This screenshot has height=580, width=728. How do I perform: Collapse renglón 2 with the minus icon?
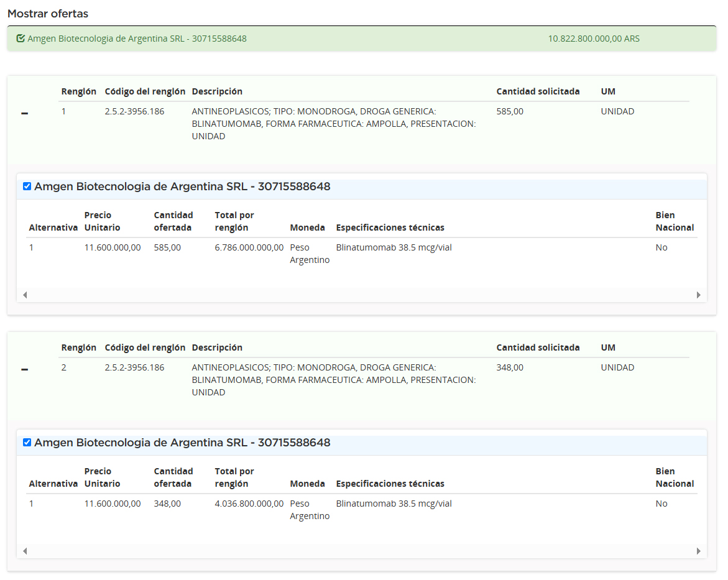25,369
